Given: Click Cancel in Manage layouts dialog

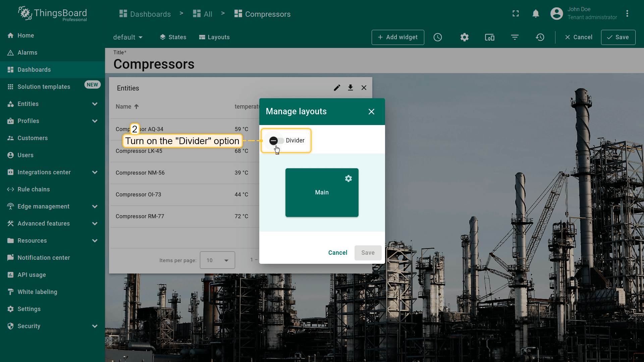Looking at the screenshot, I should coord(337,253).
